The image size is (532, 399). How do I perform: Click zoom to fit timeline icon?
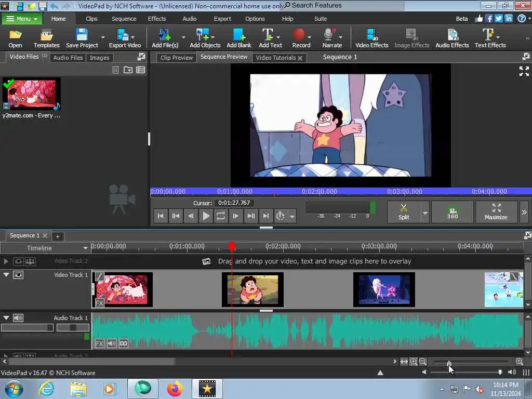[x=404, y=362]
